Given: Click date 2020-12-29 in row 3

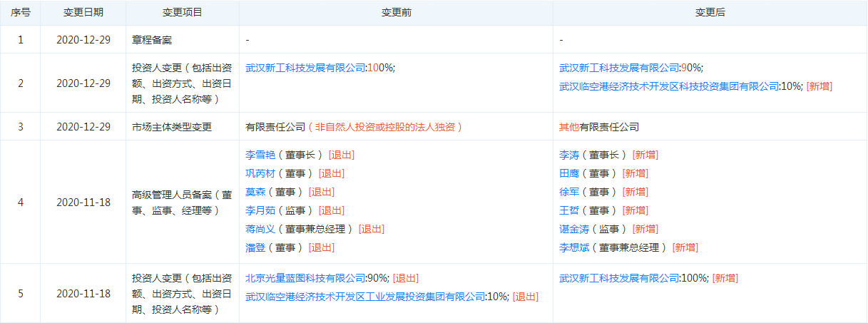Looking at the screenshot, I should click(83, 127).
